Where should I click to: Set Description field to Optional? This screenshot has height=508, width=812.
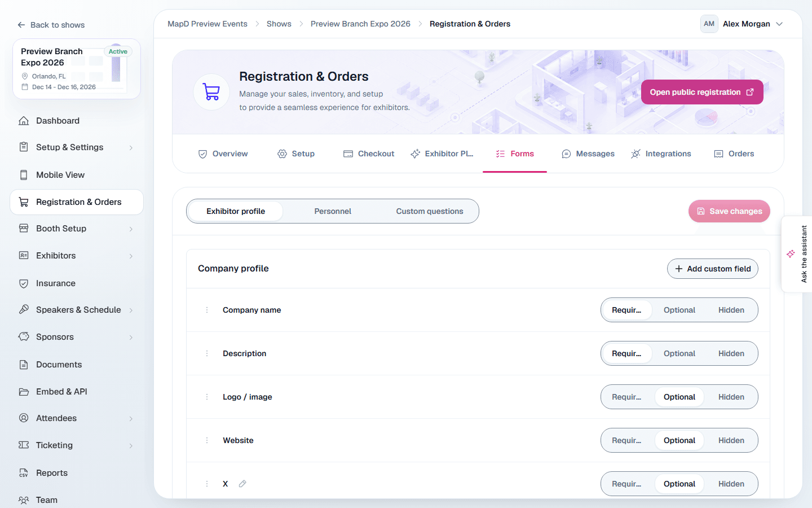coord(679,353)
